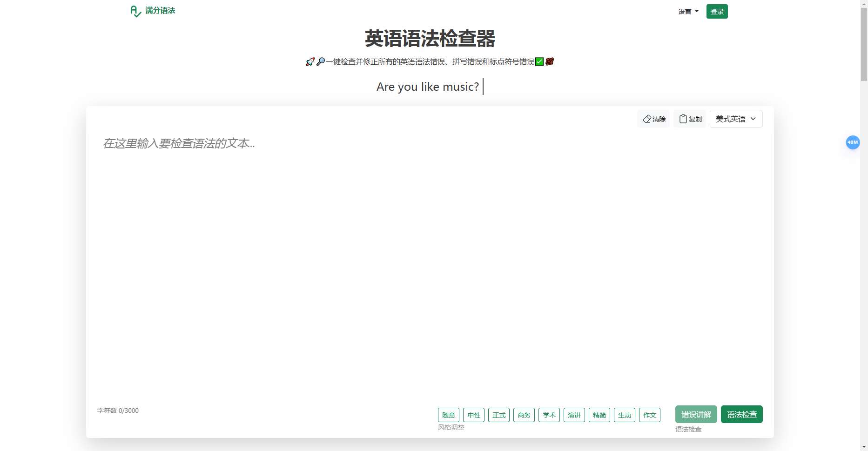Open the 满分语法 home link text
Screen dimensions: 868x451
click(x=160, y=11)
